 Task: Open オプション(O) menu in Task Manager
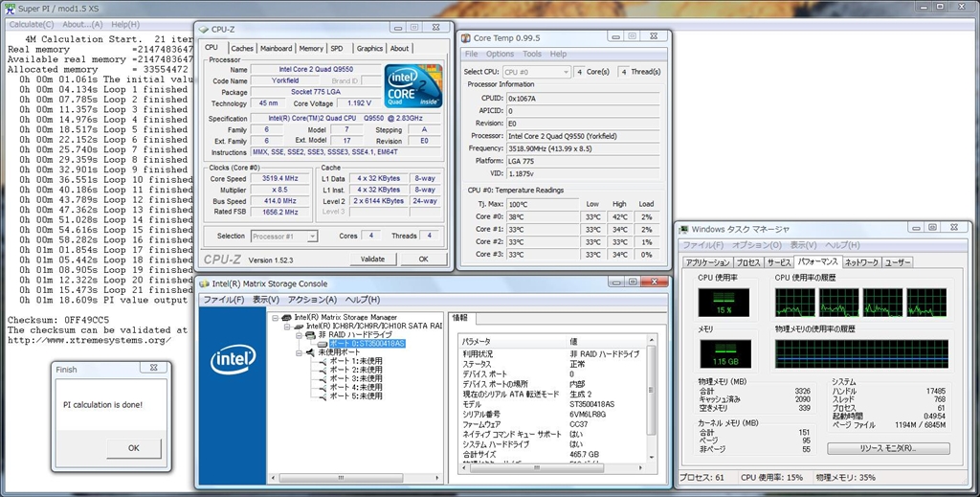tap(757, 245)
